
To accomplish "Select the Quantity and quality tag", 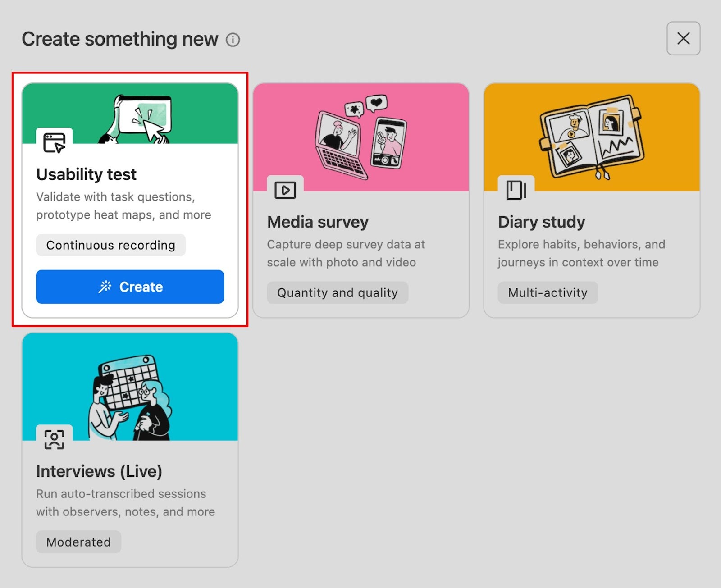I will click(x=338, y=293).
